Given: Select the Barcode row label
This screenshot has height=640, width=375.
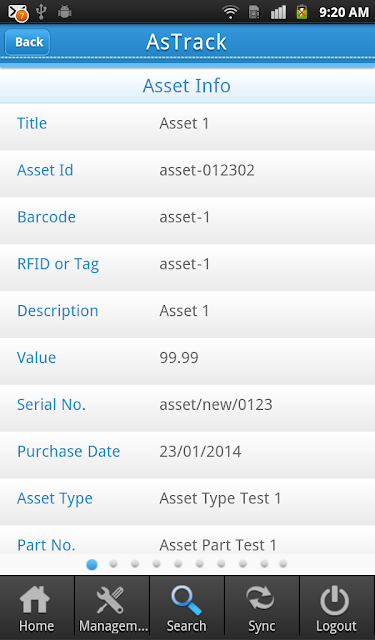Looking at the screenshot, I should [x=47, y=217].
